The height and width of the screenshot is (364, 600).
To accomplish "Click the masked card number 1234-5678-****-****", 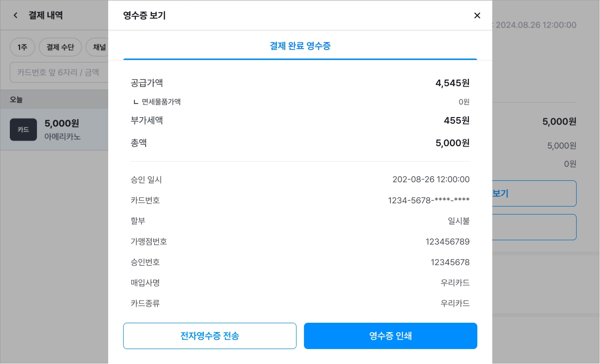I will pyautogui.click(x=429, y=201).
